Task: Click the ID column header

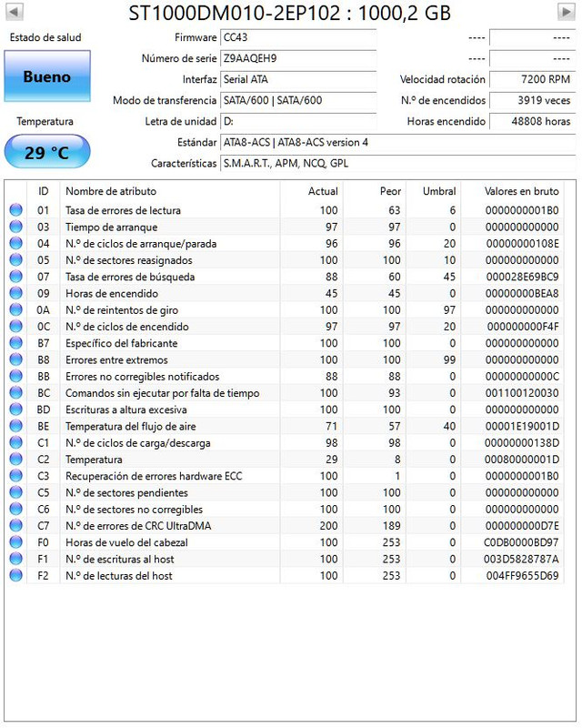Action: 43,191
